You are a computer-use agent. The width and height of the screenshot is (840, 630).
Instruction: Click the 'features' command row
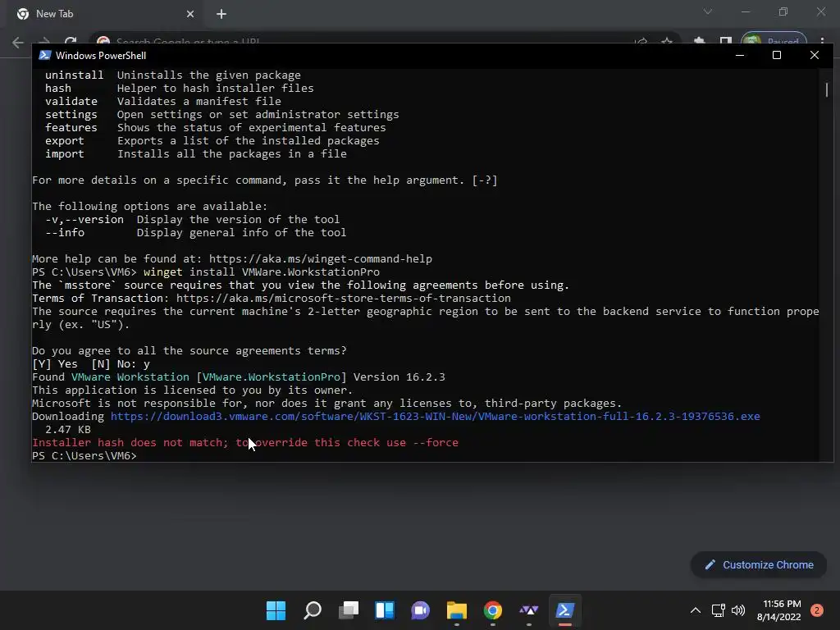point(216,127)
